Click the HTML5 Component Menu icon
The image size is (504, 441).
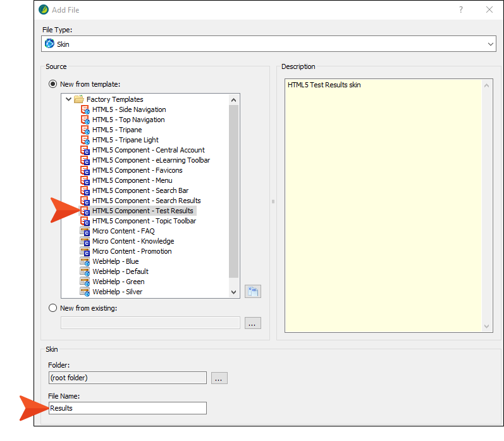pos(85,180)
